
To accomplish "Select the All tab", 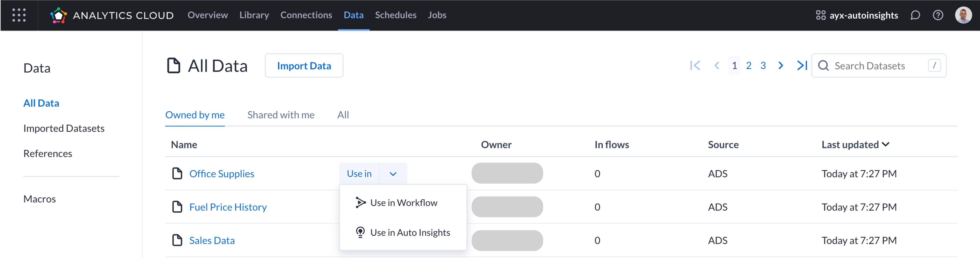I will (x=343, y=114).
